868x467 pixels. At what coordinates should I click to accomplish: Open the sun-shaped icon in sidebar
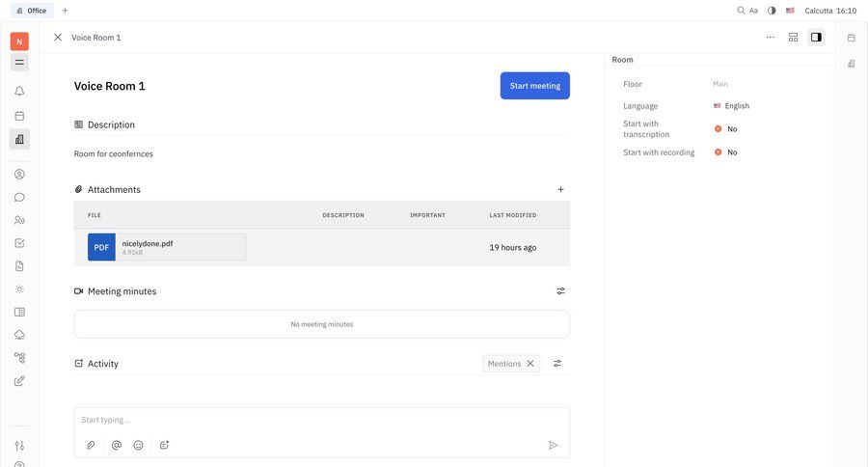click(x=19, y=289)
